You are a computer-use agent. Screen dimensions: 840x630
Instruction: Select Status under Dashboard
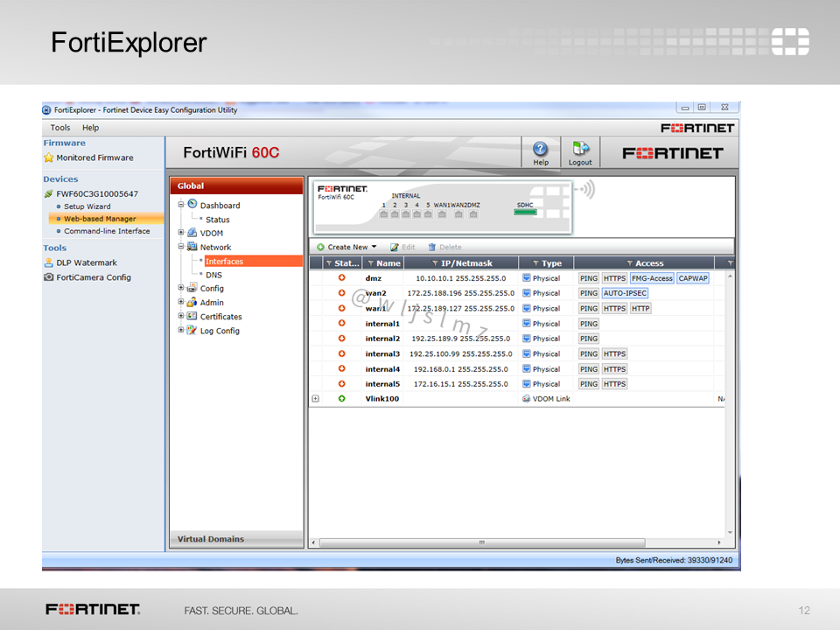218,220
